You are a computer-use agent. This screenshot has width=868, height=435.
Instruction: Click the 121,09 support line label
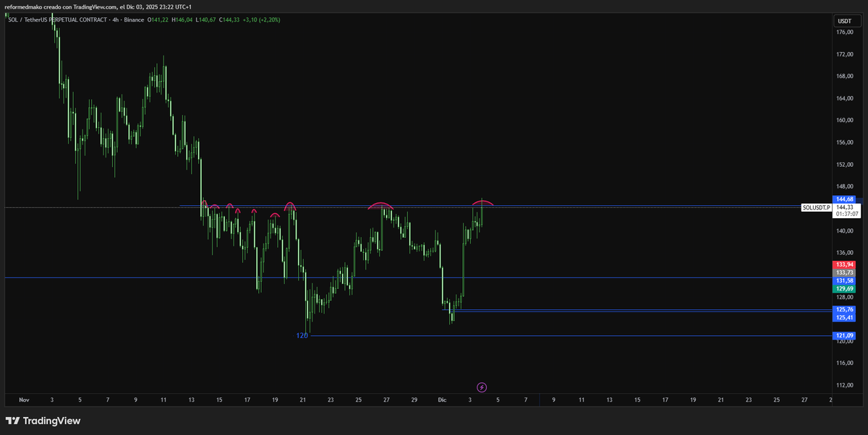coord(843,335)
